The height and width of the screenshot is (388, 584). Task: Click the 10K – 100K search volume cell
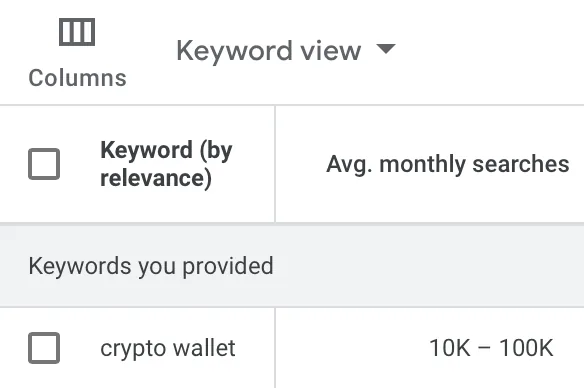pos(491,348)
